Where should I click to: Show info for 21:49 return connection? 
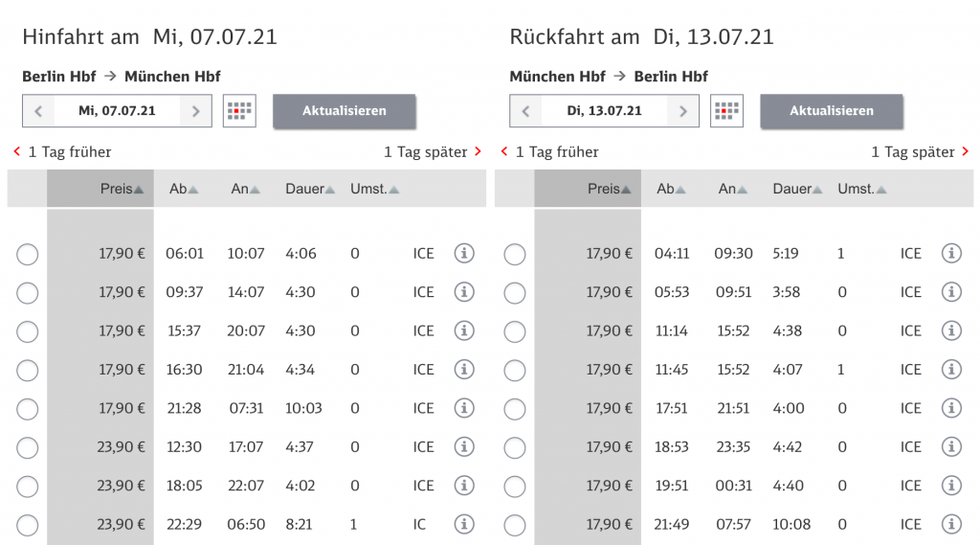point(951,524)
